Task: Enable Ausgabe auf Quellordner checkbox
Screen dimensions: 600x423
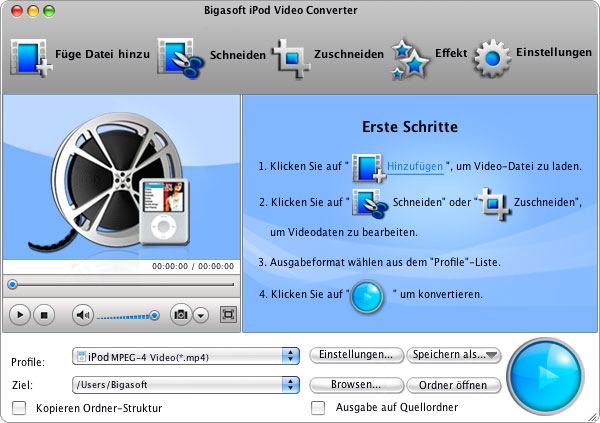Action: click(x=318, y=408)
